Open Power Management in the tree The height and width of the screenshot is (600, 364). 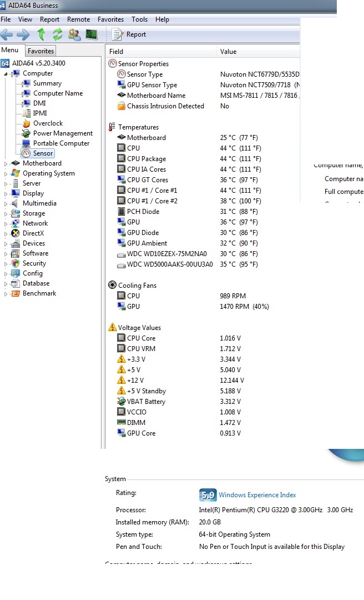(63, 133)
